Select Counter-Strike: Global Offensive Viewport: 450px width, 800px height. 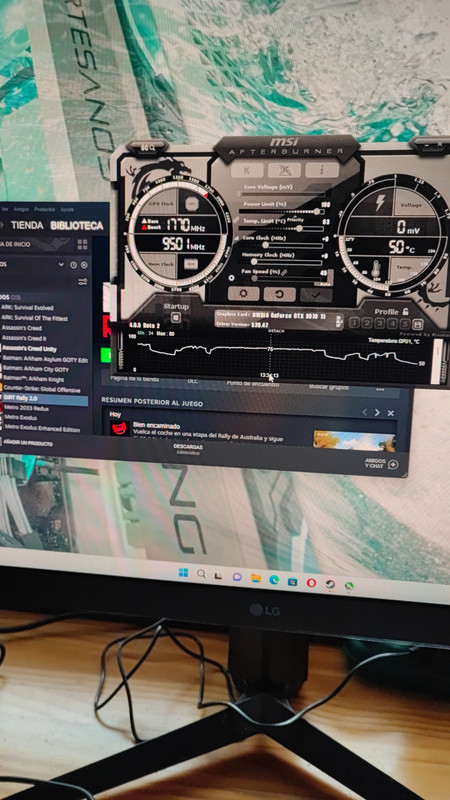click(42, 390)
